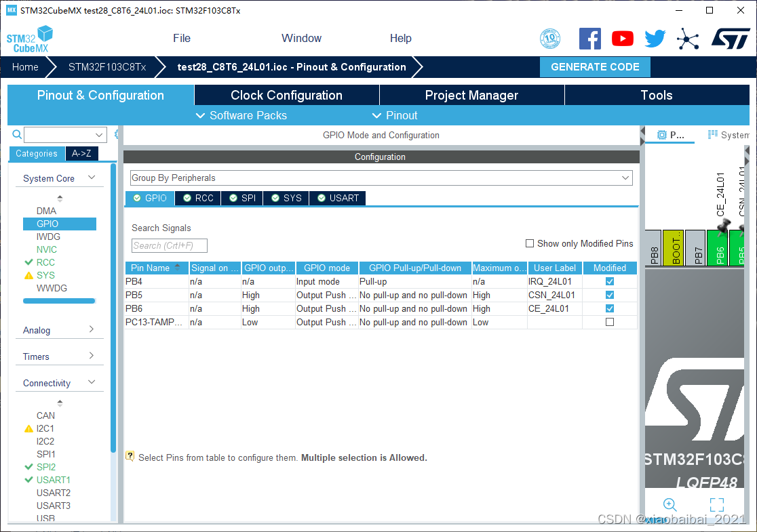Sort table by Pin Name column
Image resolution: width=757 pixels, height=532 pixels.
pos(157,268)
